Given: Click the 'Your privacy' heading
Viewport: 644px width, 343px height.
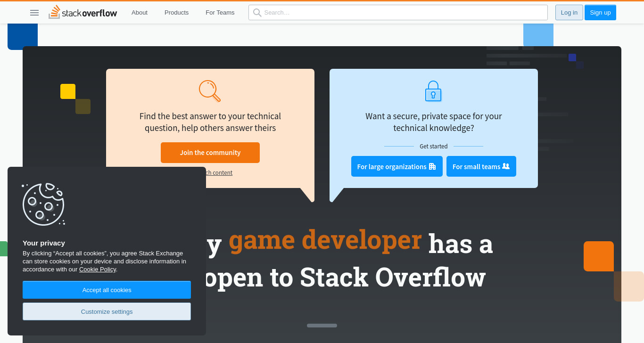Looking at the screenshot, I should click(44, 243).
